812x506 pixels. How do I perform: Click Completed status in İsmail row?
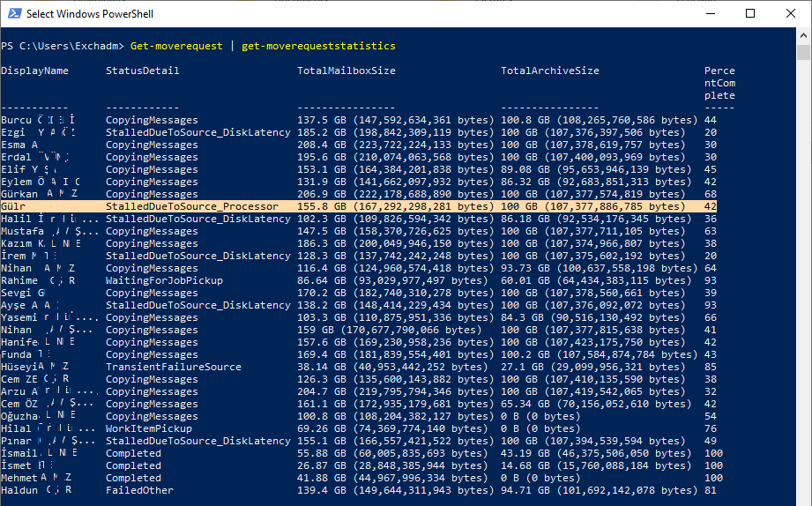coord(133,453)
